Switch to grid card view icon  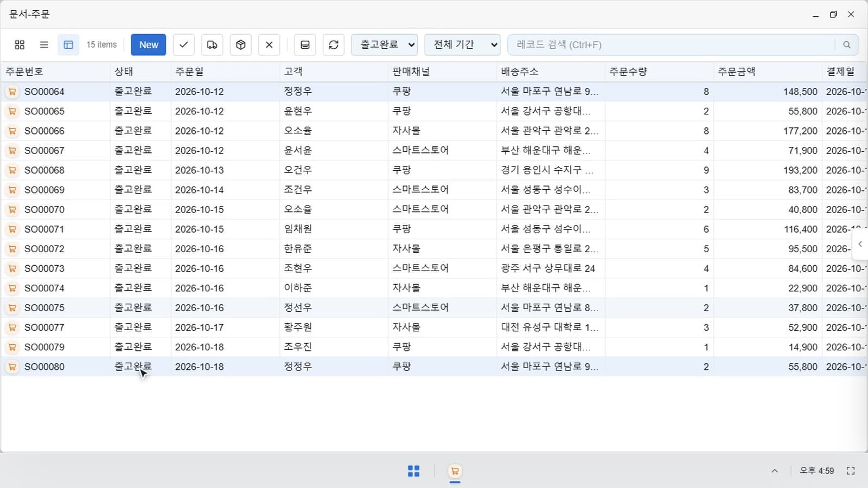point(20,45)
